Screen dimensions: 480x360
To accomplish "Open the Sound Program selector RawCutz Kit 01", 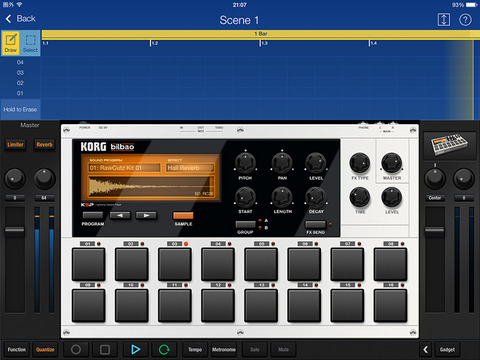I will (124, 168).
